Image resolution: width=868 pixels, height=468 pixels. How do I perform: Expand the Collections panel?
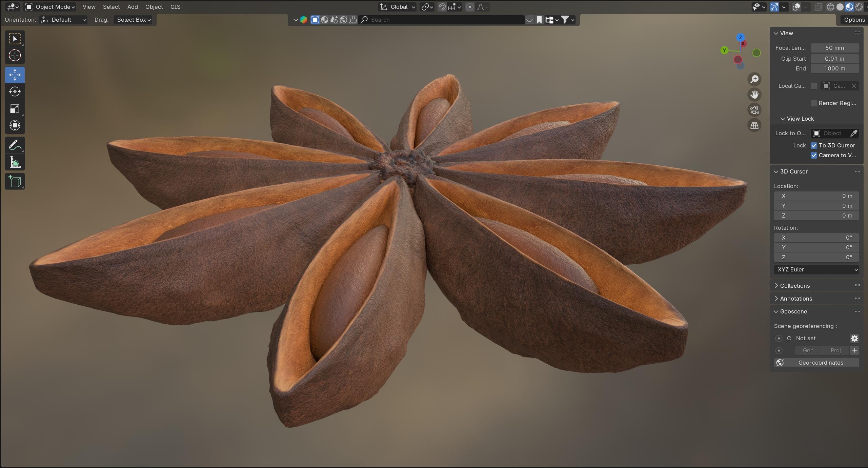pos(794,286)
